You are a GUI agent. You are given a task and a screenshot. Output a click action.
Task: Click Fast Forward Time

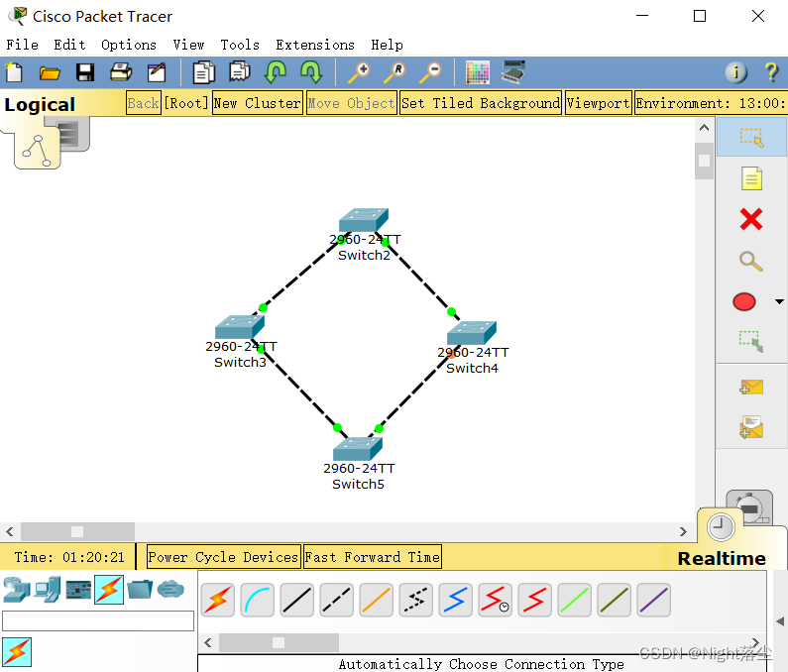coord(373,557)
